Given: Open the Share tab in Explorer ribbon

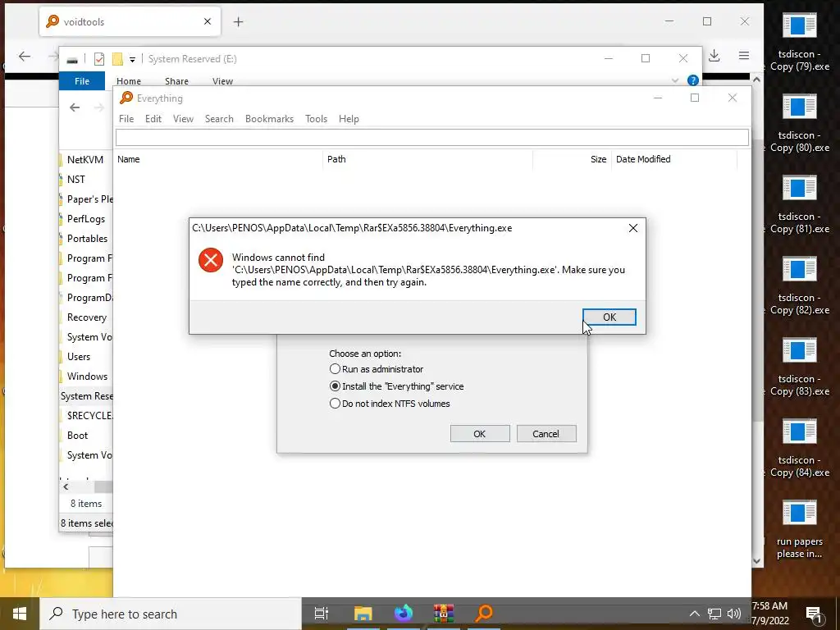Looking at the screenshot, I should point(176,81).
